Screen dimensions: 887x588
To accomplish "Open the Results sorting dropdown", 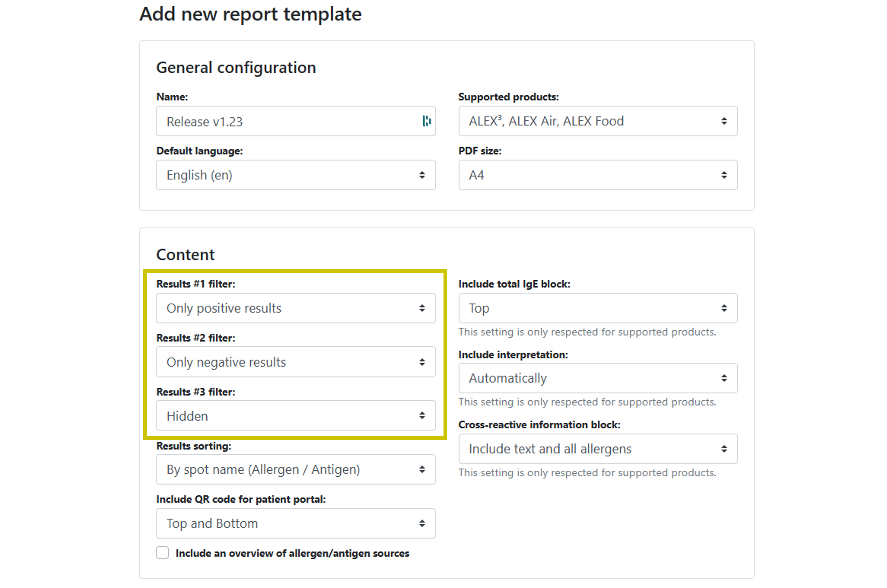I will pos(295,470).
